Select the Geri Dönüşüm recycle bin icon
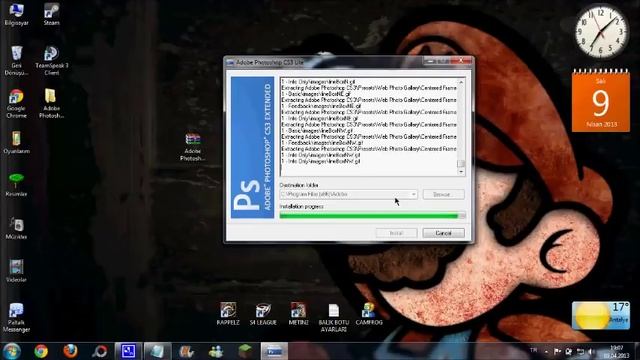Viewport: 640px width, 360px height. pos(16,60)
